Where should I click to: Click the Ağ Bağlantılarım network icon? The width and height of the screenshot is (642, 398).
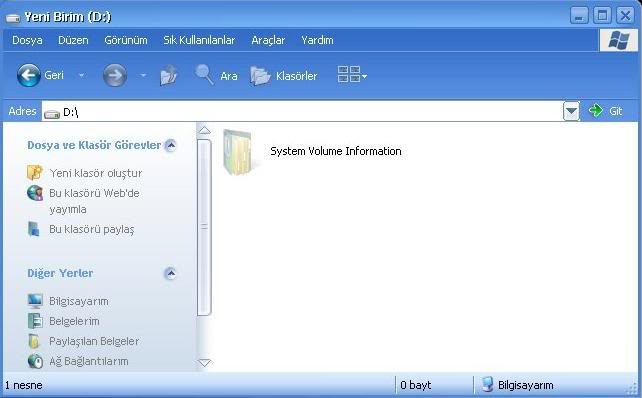35,361
